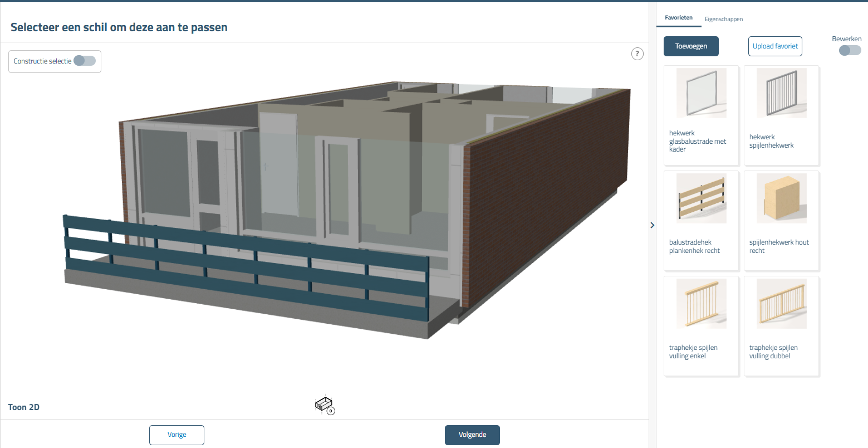Screen dimensions: 868x448
Task: Go to next step with Volgende
Action: [x=472, y=435]
